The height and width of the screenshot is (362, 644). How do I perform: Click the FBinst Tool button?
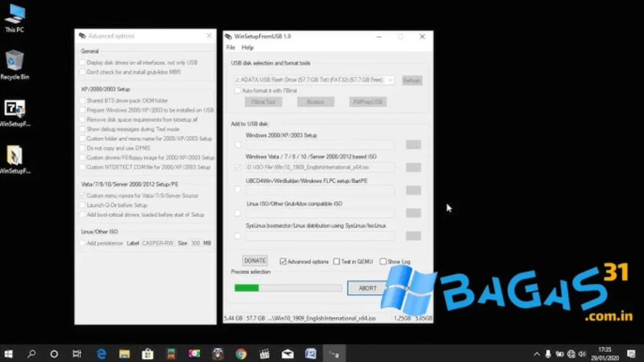(264, 102)
